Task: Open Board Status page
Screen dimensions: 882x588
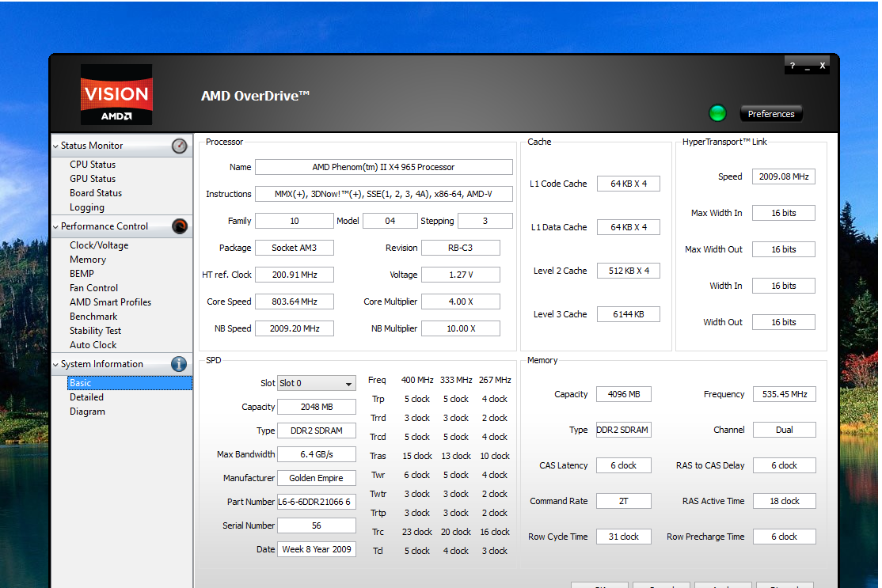Action: pos(96,193)
